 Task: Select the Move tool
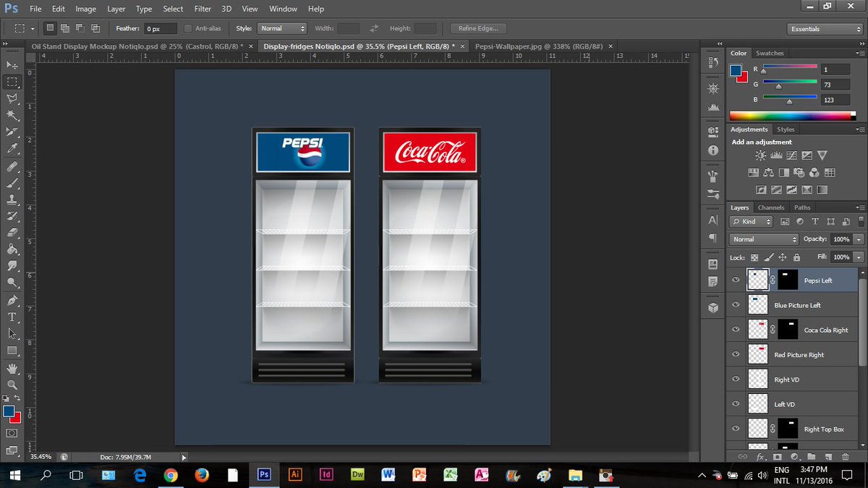[x=12, y=65]
